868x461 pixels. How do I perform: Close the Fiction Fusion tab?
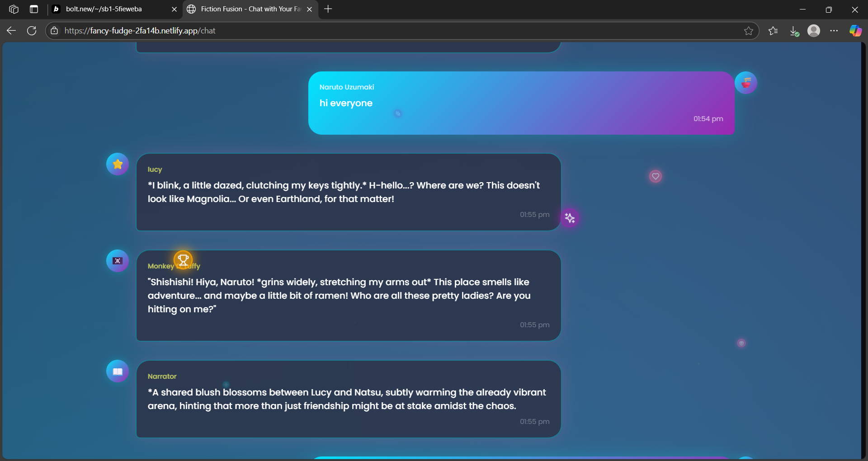point(309,9)
